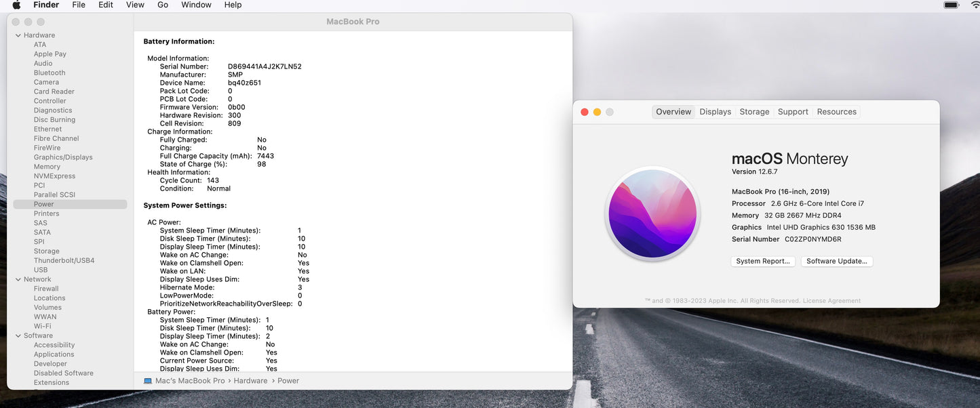Select Thunderbolt/USB4 in the sidebar
Screen dimensions: 980x408
pyautogui.click(x=64, y=260)
